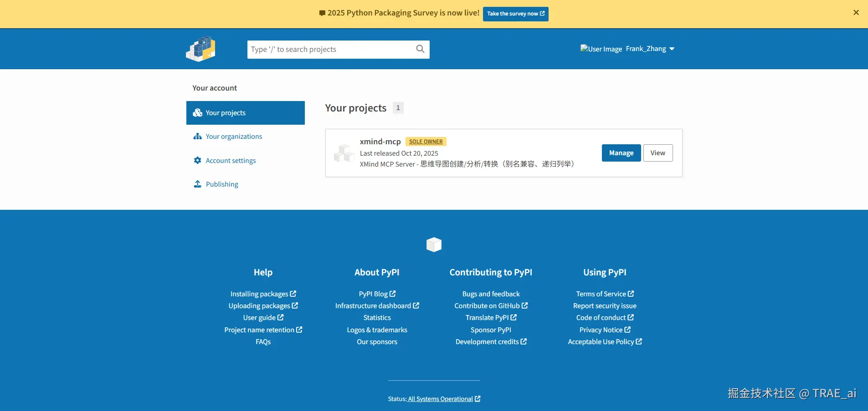Open Contribute on GitHub link
The height and width of the screenshot is (411, 868).
(x=491, y=306)
